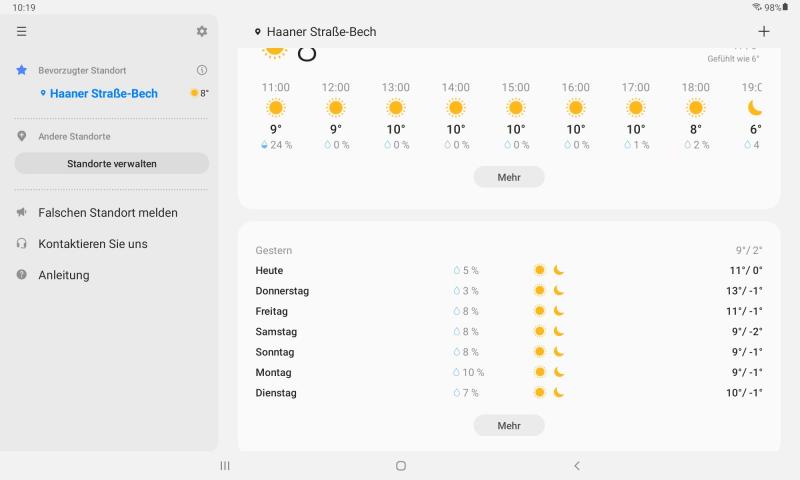Screen dimensions: 800x480
Task: Tap the 15:00 hourly forecast column
Action: click(516, 115)
